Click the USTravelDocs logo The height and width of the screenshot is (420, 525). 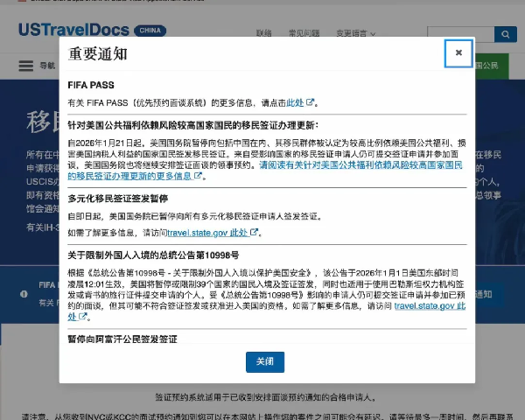tap(74, 30)
